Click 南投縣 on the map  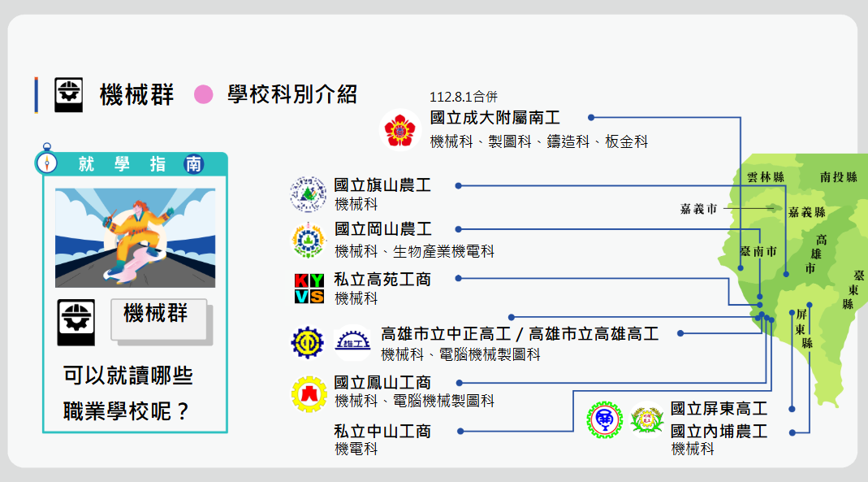tap(838, 177)
